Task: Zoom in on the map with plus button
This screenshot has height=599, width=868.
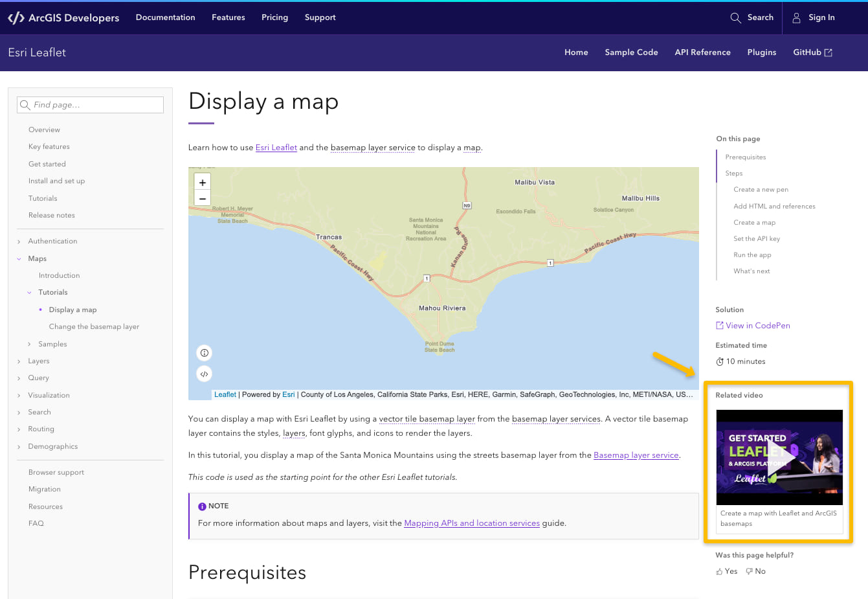Action: click(x=203, y=183)
